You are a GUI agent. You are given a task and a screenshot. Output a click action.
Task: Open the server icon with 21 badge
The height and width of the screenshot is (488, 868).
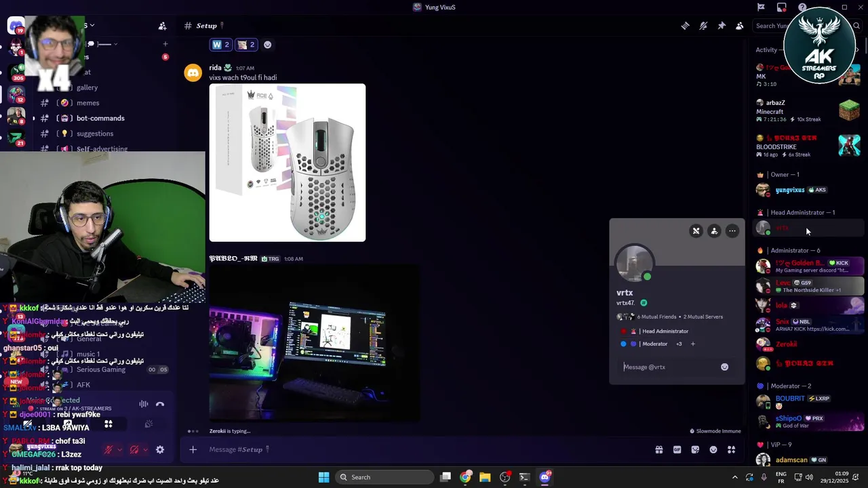pyautogui.click(x=16, y=137)
